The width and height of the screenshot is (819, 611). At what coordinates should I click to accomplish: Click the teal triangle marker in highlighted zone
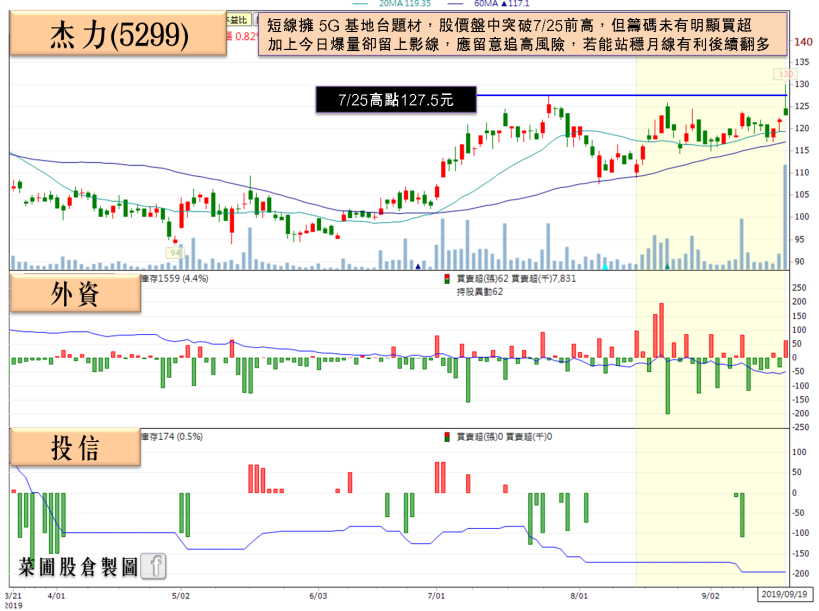click(x=668, y=267)
